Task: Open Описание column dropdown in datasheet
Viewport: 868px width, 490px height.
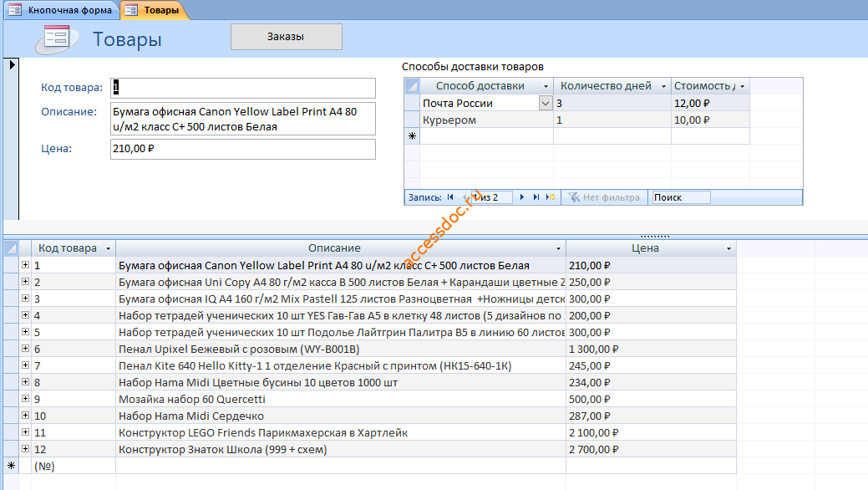Action: pos(558,249)
